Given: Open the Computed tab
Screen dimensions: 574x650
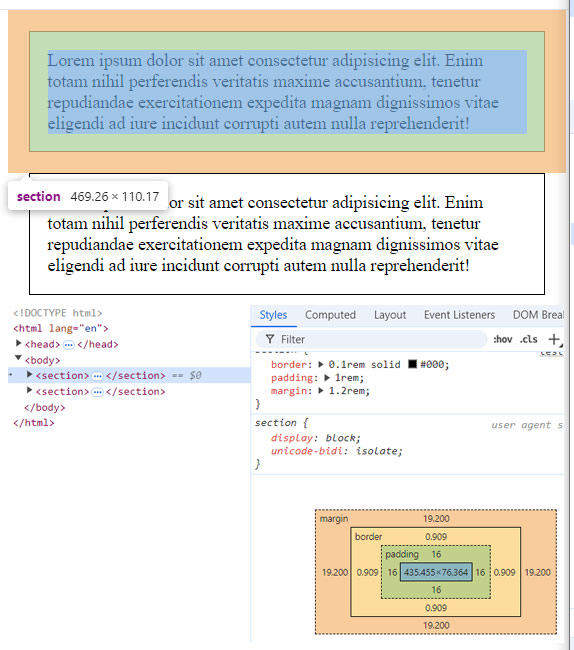Looking at the screenshot, I should pos(330,315).
